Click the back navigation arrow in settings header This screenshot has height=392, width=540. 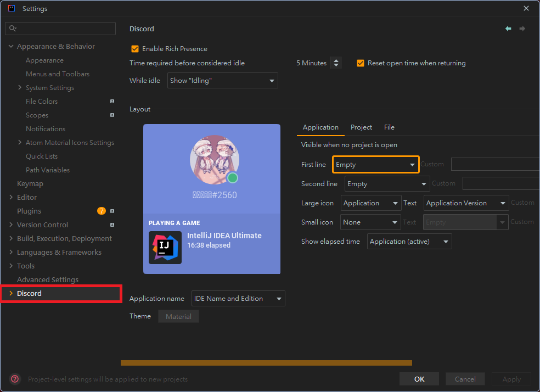point(508,28)
